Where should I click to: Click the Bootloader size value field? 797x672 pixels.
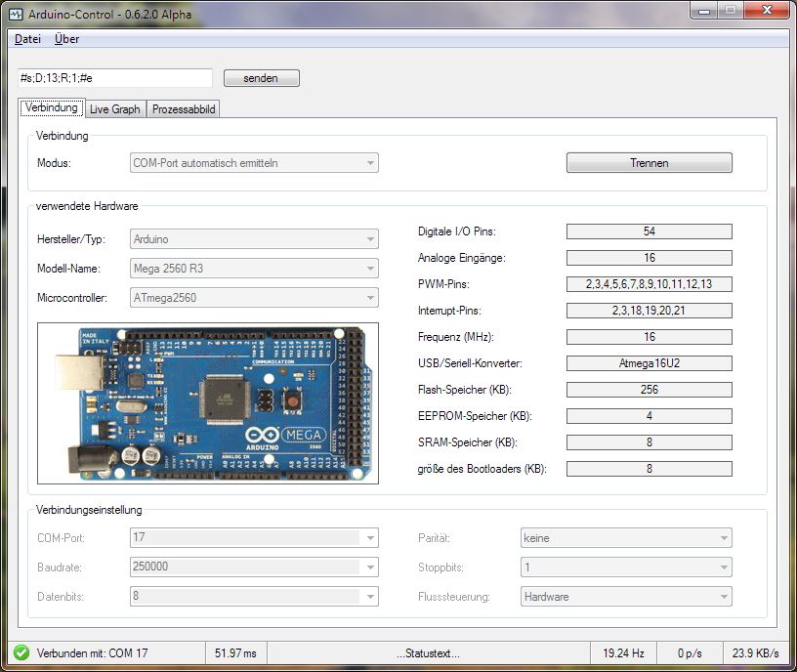tap(650, 469)
